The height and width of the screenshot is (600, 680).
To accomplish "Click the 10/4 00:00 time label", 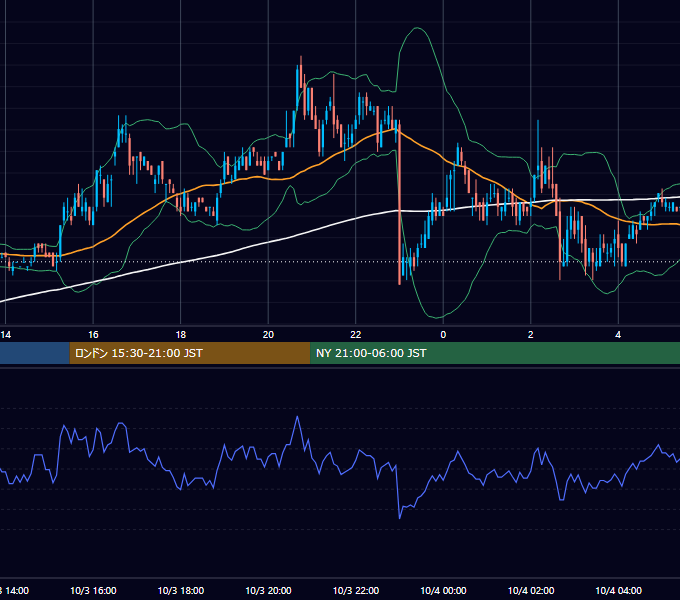I will pos(443,590).
